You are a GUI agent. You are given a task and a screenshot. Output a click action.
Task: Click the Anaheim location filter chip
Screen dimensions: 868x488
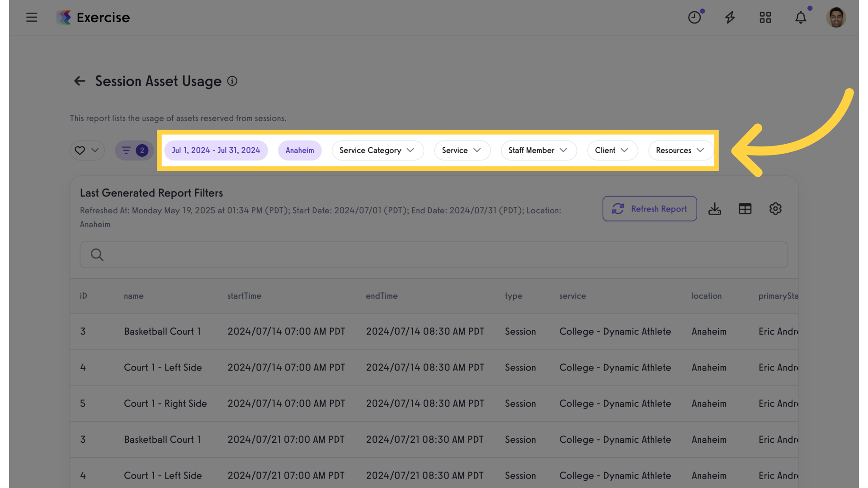[x=300, y=150]
